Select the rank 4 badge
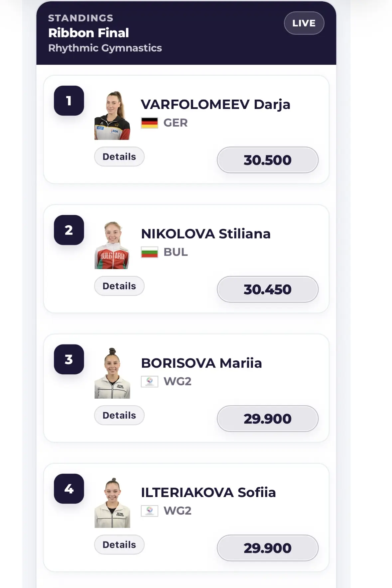 [69, 489]
